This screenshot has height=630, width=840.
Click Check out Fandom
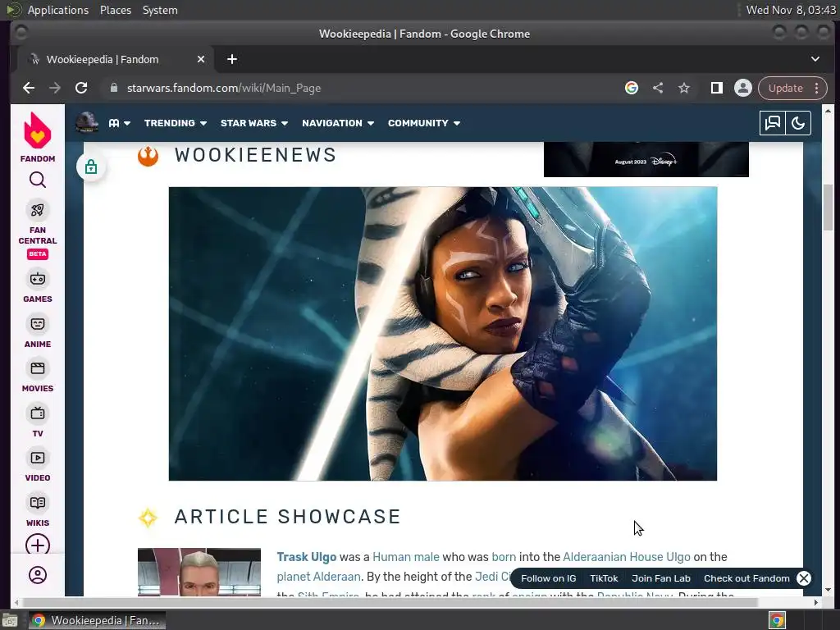746,578
